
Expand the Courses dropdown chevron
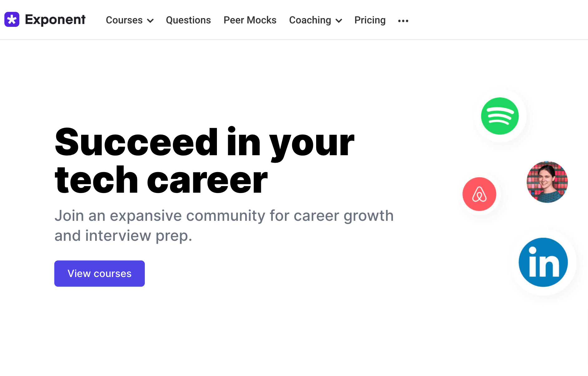tap(151, 21)
